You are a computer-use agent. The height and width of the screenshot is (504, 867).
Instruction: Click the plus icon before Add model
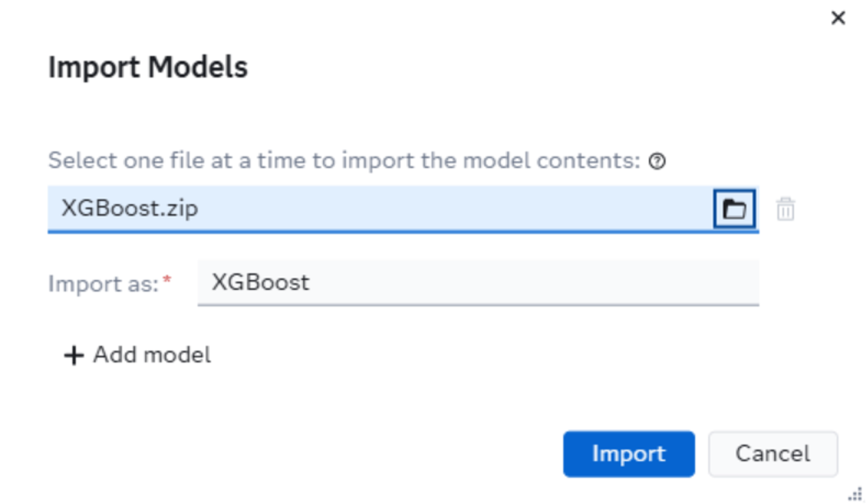point(74,355)
